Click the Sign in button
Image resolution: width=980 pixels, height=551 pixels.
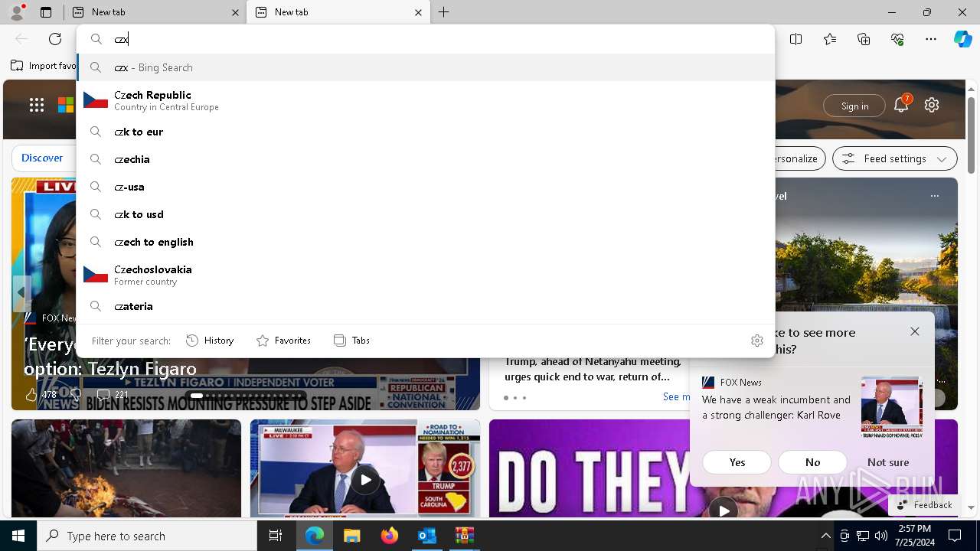point(854,106)
